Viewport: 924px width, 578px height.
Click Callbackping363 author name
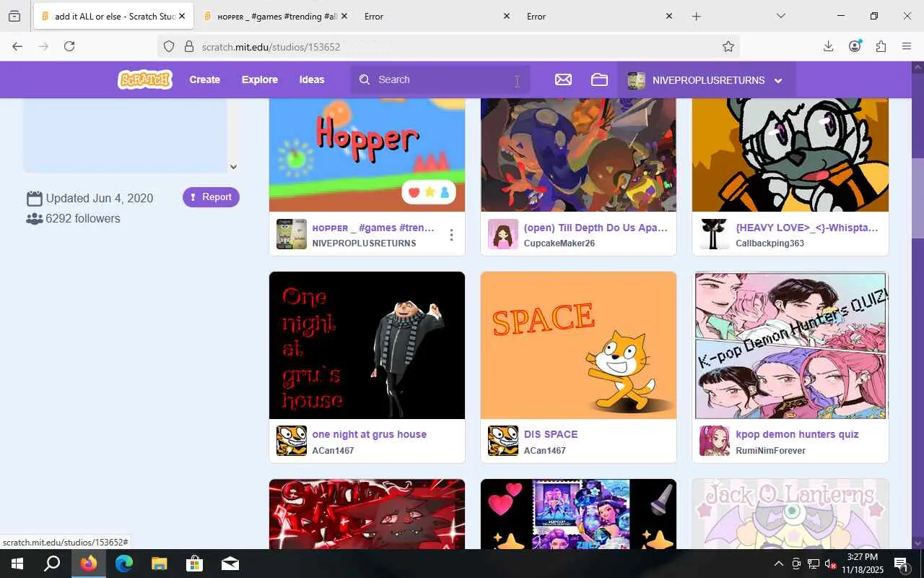point(770,243)
